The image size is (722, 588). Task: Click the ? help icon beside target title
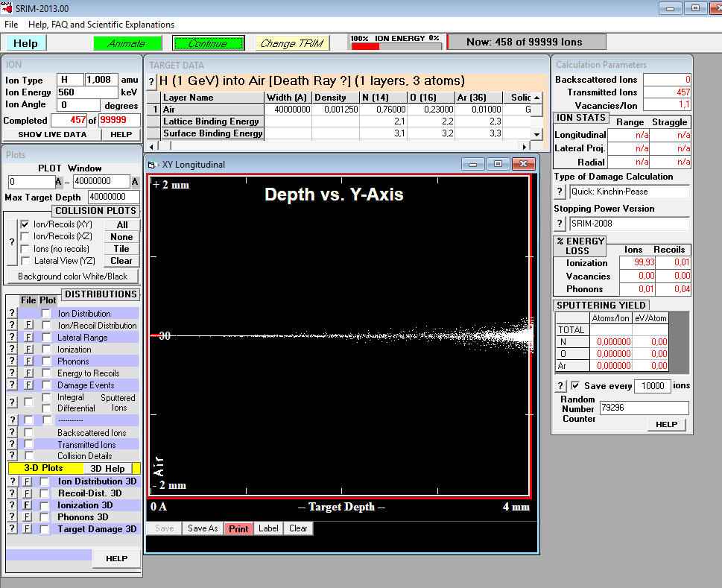pos(151,81)
